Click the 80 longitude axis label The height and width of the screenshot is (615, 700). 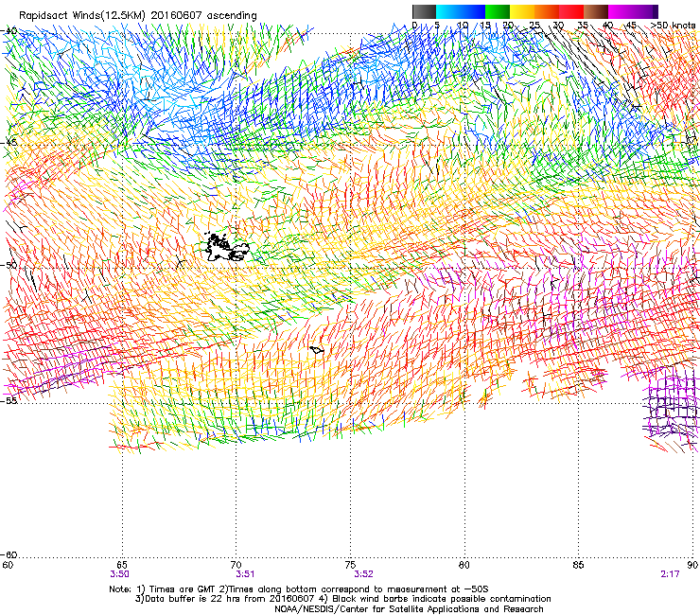point(464,565)
